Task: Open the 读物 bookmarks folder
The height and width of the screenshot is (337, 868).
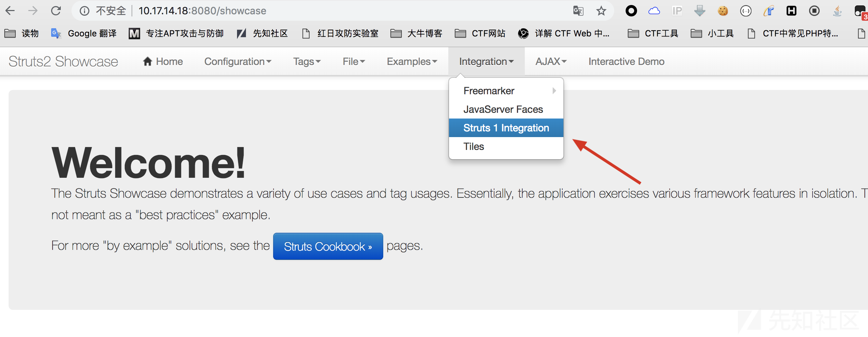Action: coord(21,34)
